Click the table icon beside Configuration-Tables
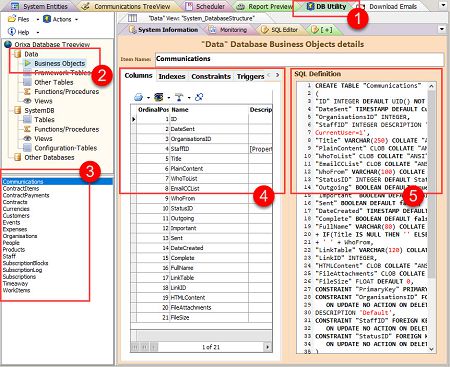 click(x=28, y=148)
